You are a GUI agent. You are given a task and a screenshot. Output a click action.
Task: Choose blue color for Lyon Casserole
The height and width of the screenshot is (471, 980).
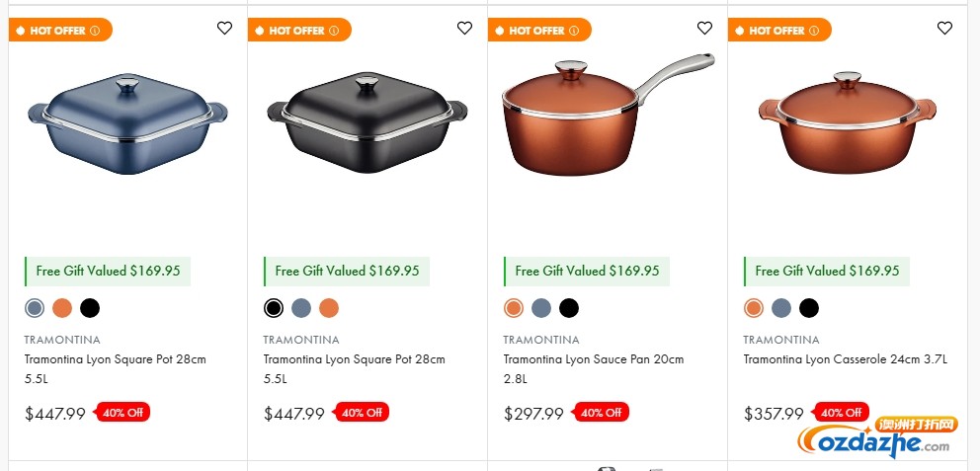(x=781, y=308)
